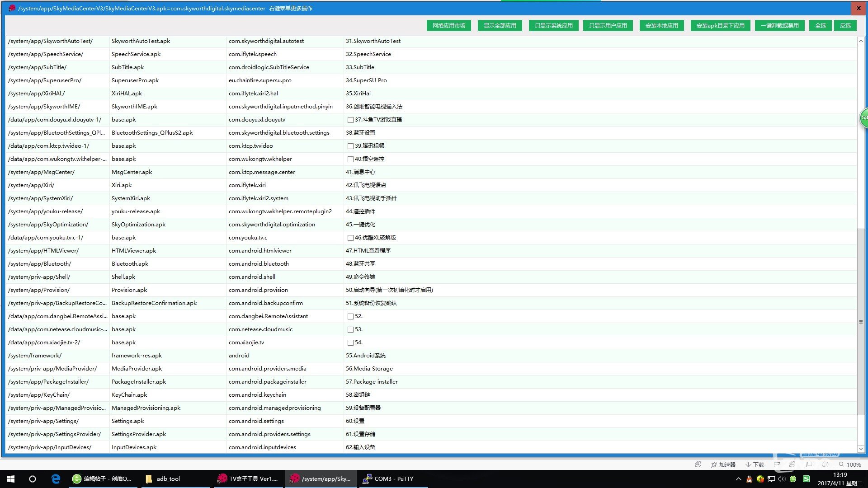Click the 只显示系统应用 button

click(x=553, y=26)
